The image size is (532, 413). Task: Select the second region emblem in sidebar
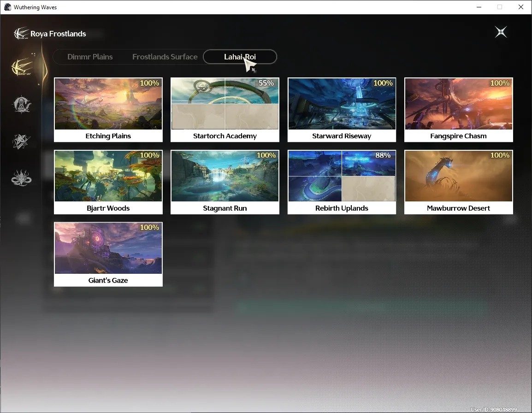pyautogui.click(x=22, y=104)
